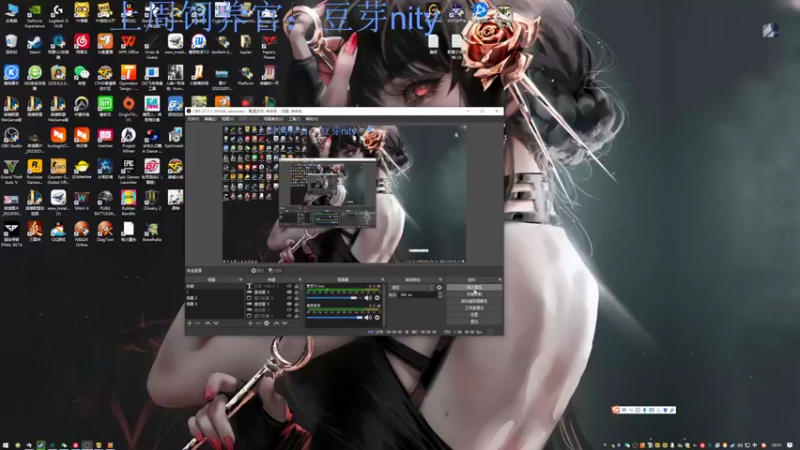Open the WeChat desktop shortcut
Image resolution: width=800 pixels, height=450 pixels.
point(81,76)
